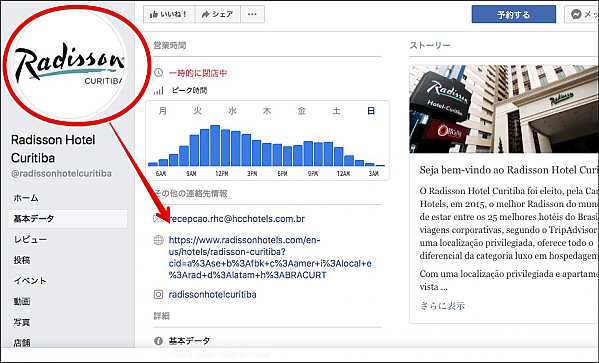Open the 写真 sidebar tab

[22, 322]
